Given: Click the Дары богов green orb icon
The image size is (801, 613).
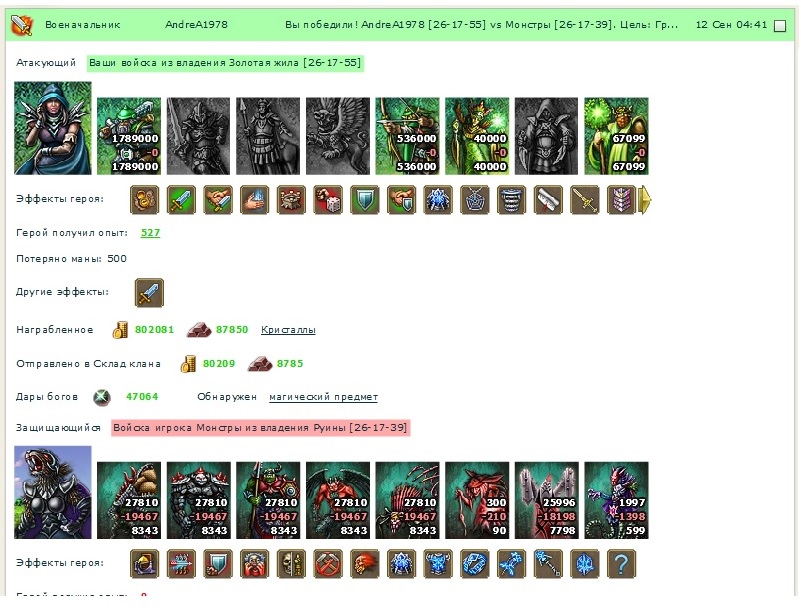Looking at the screenshot, I should pyautogui.click(x=102, y=397).
